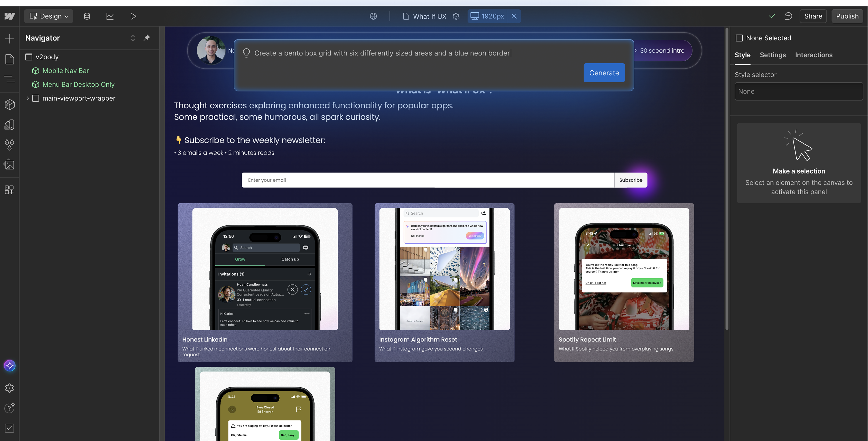Viewport: 868px width, 441px height.
Task: Switch to the Interactions tab
Action: pos(814,55)
